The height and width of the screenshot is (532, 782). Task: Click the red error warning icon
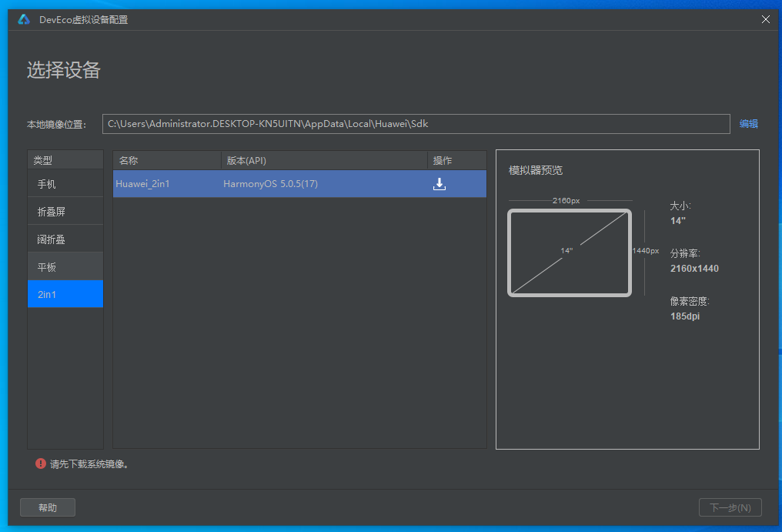[40, 463]
